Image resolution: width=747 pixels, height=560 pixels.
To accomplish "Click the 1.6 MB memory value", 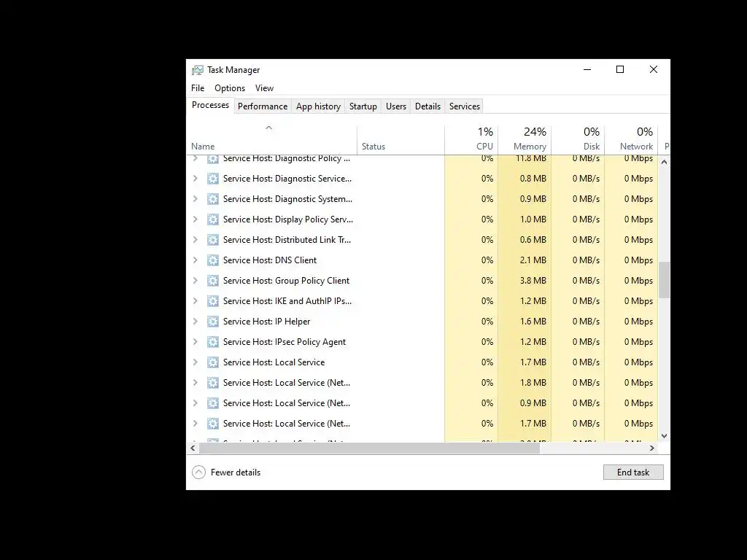I will point(533,322).
